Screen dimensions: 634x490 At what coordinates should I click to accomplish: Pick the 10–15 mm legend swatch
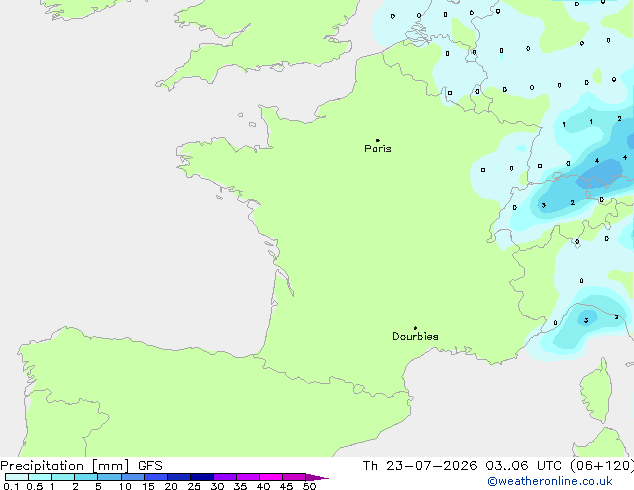coord(133,477)
